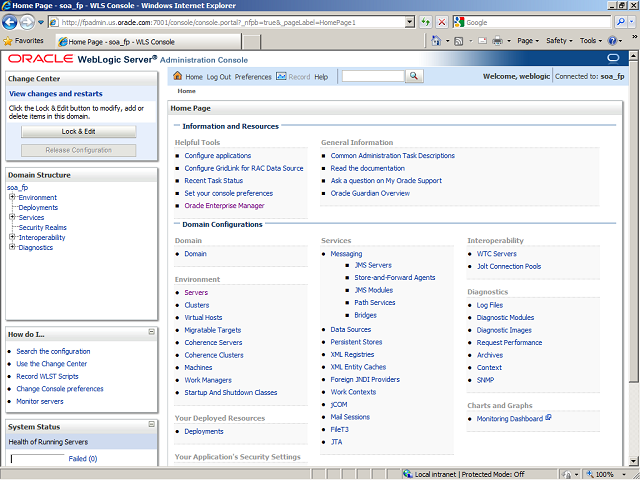This screenshot has width=640, height=480.
Task: Collapse the How do I panel
Action: tap(152, 332)
